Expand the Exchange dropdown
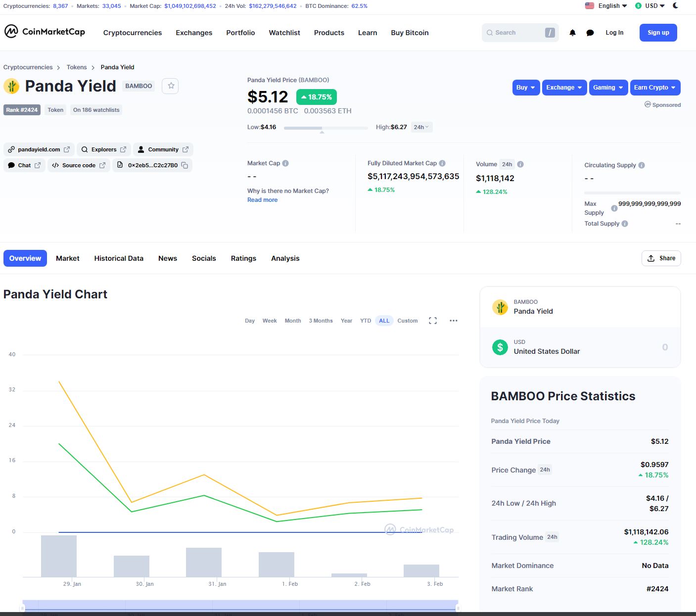696x616 pixels. click(564, 88)
